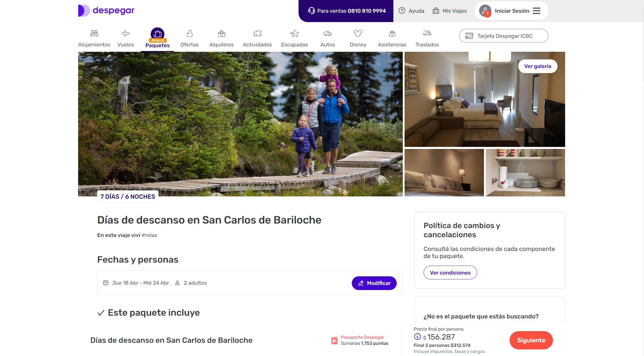This screenshot has width=644, height=356.
Task: Open the Alquileres rentals icon
Action: [221, 33]
